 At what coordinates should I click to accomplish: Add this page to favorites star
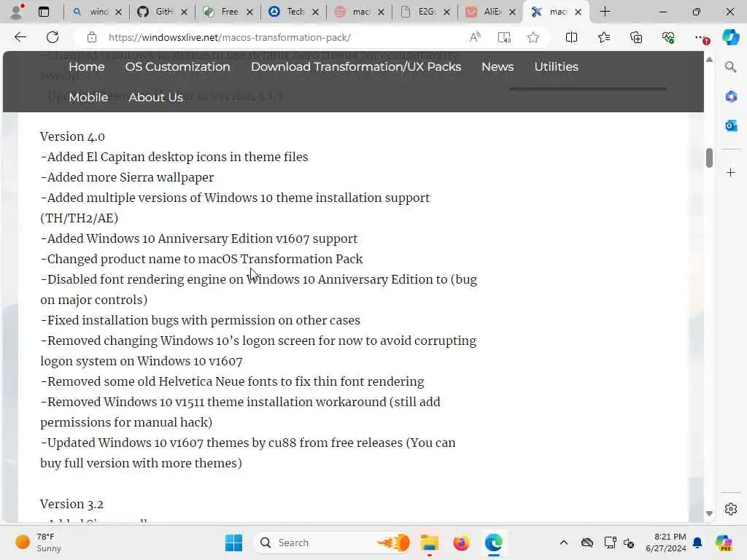[533, 37]
